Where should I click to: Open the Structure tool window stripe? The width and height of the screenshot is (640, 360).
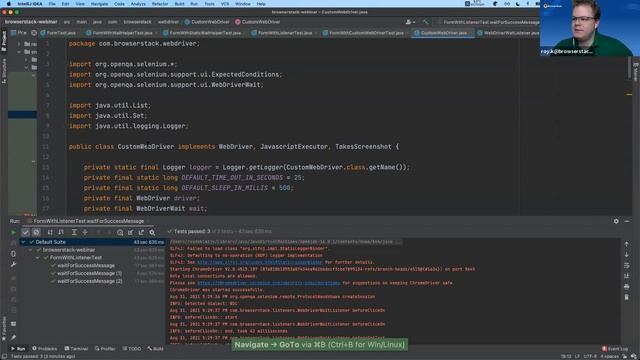(x=4, y=71)
